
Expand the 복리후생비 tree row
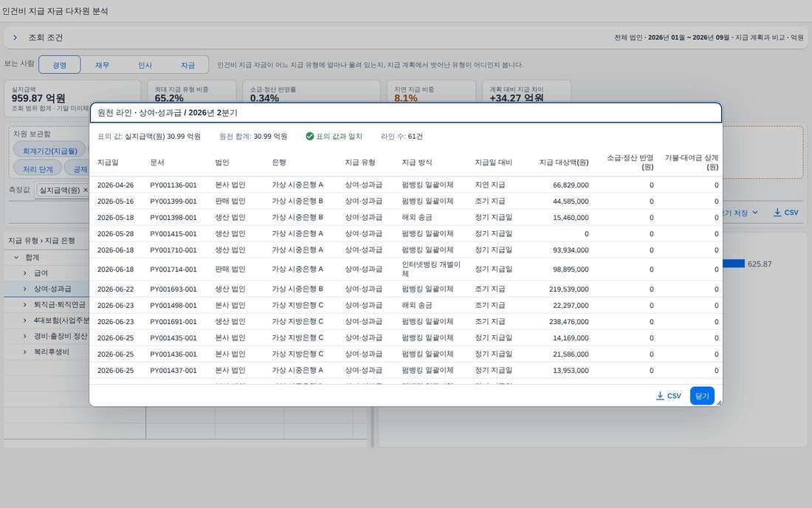click(x=24, y=351)
